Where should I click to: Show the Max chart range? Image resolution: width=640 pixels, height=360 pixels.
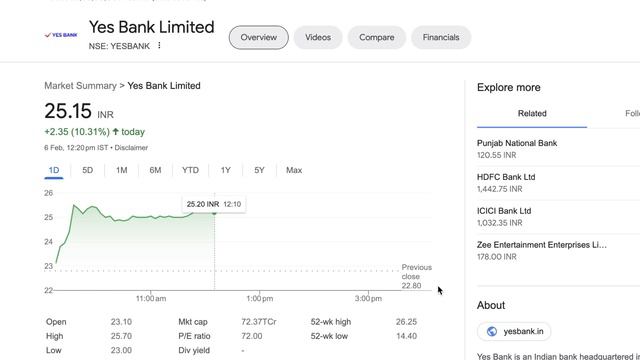(x=294, y=170)
